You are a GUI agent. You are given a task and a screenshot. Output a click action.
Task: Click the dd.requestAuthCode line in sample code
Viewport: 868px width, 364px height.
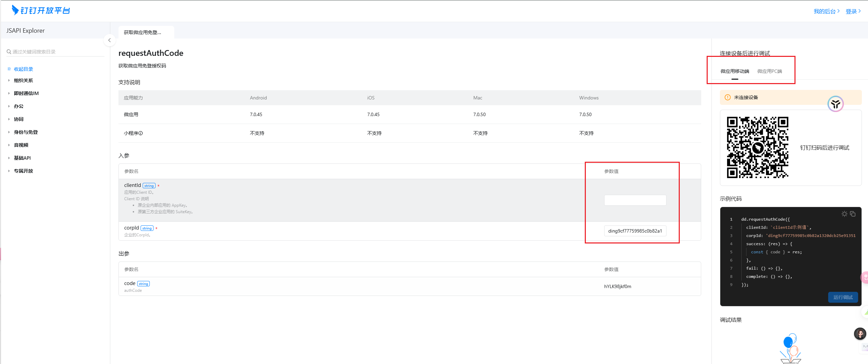point(765,219)
